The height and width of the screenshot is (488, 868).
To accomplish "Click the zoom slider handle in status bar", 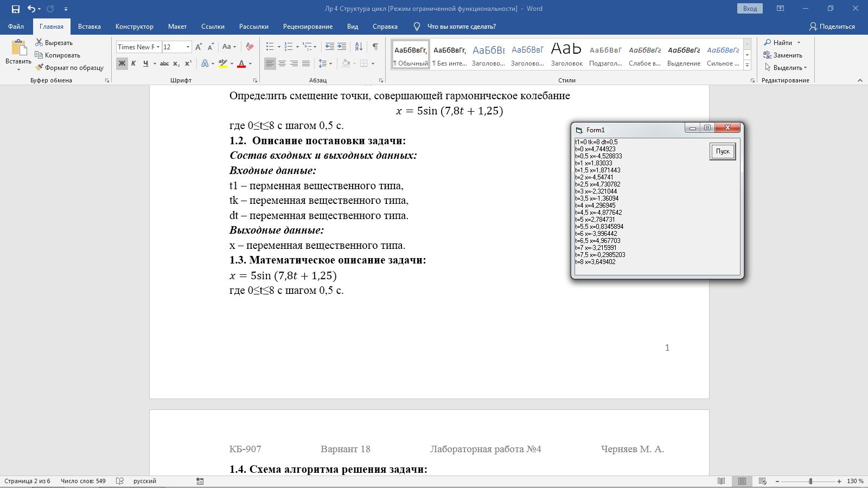I will pyautogui.click(x=810, y=481).
